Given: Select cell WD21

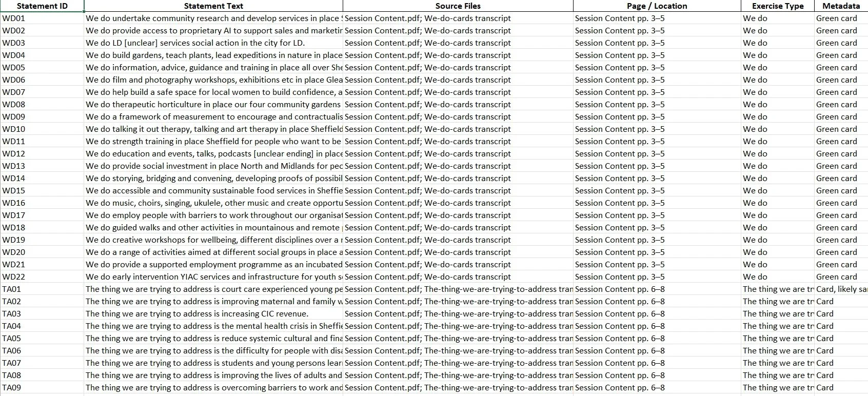Looking at the screenshot, I should [x=42, y=264].
